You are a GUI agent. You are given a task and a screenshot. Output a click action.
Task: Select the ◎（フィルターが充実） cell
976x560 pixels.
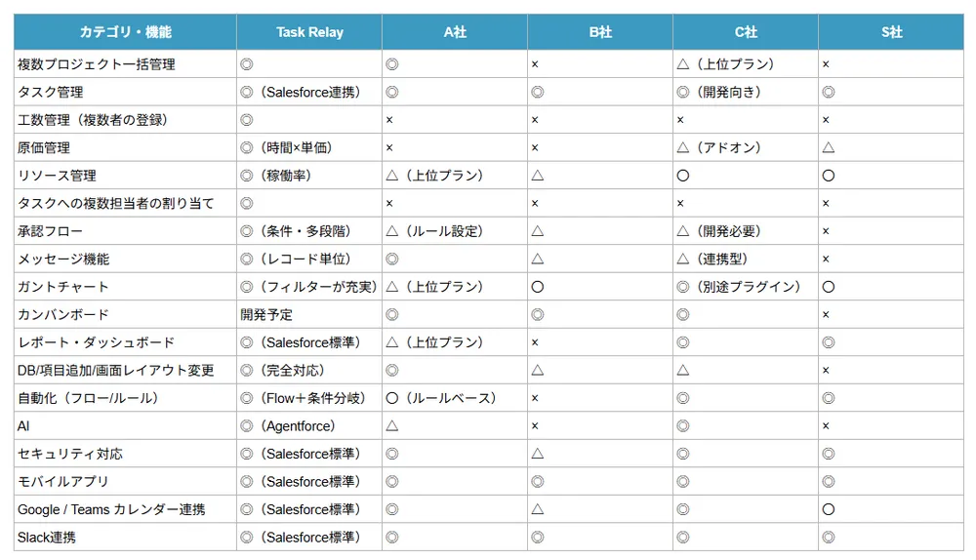(308, 287)
